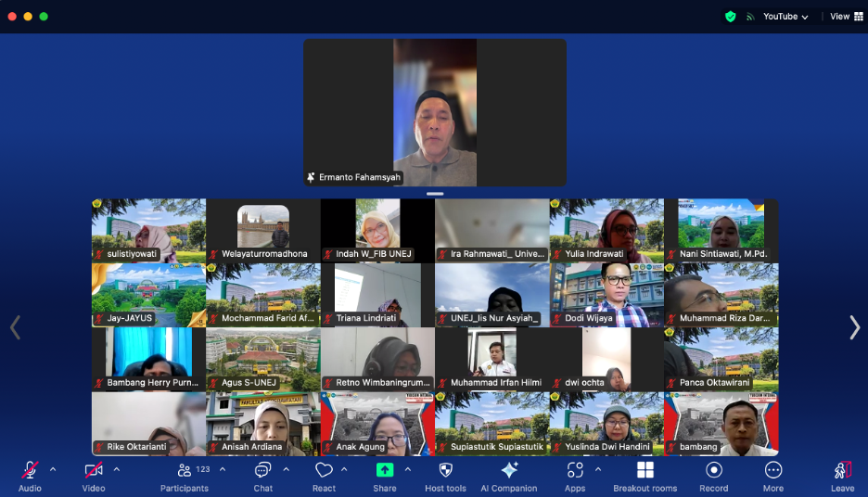Unmute microphone using Audio button

coord(30,475)
